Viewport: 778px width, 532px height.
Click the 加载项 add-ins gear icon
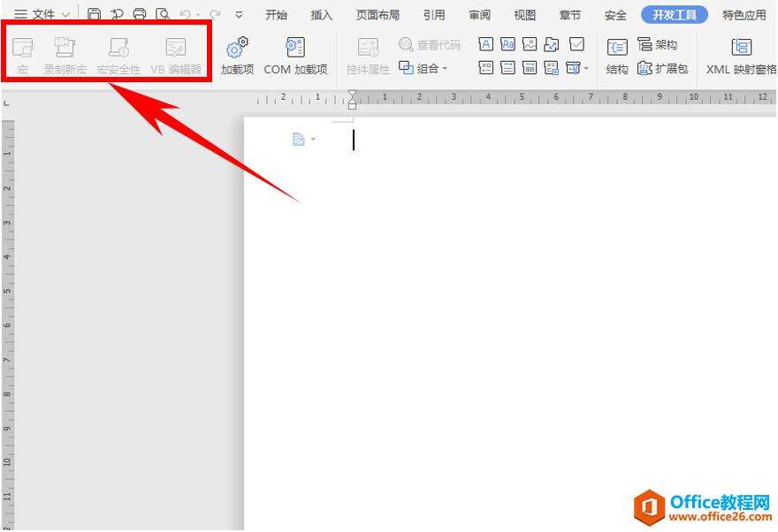(x=237, y=48)
